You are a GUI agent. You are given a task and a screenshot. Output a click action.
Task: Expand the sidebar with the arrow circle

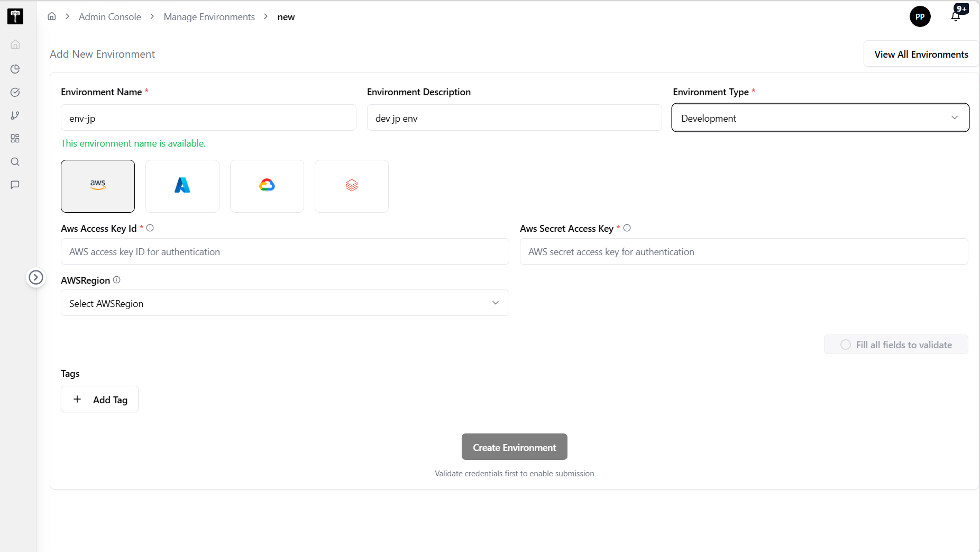[x=36, y=277]
